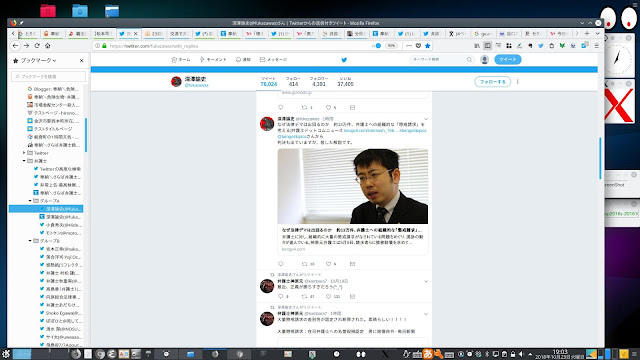The image size is (640, 360).
Task: Retweet the tweet with the article image
Action: (304, 264)
